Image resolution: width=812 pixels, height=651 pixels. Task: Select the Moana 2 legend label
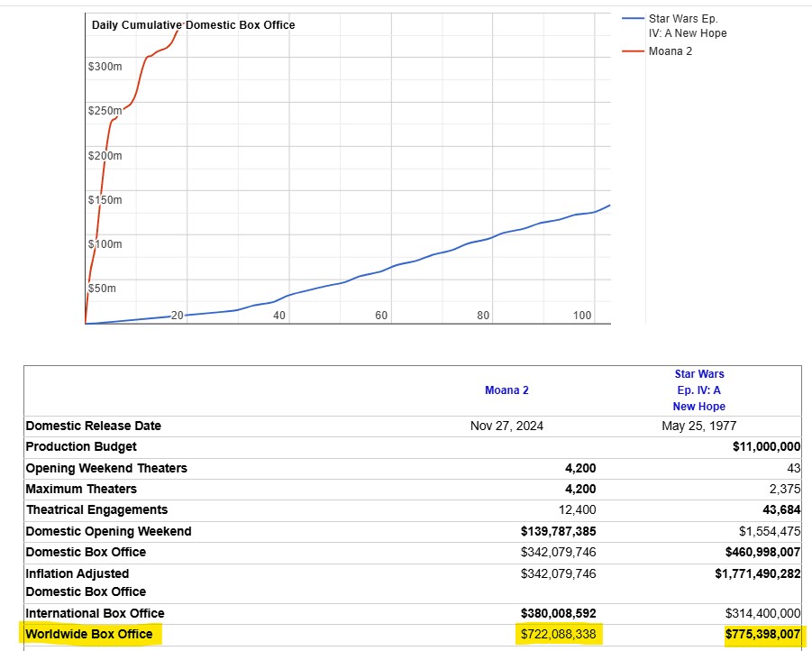pyautogui.click(x=670, y=51)
